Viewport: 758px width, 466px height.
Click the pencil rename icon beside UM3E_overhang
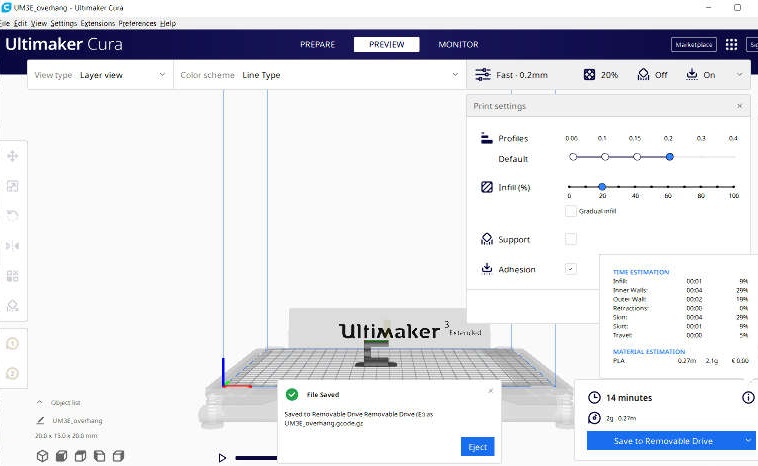coord(41,420)
